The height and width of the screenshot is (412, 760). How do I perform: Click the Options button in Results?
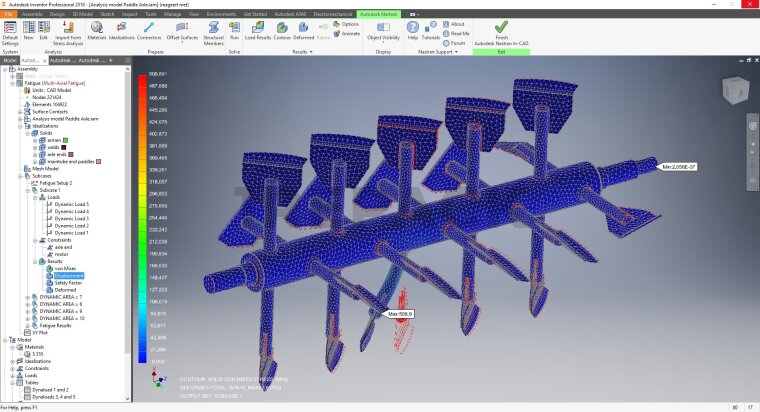(345, 23)
